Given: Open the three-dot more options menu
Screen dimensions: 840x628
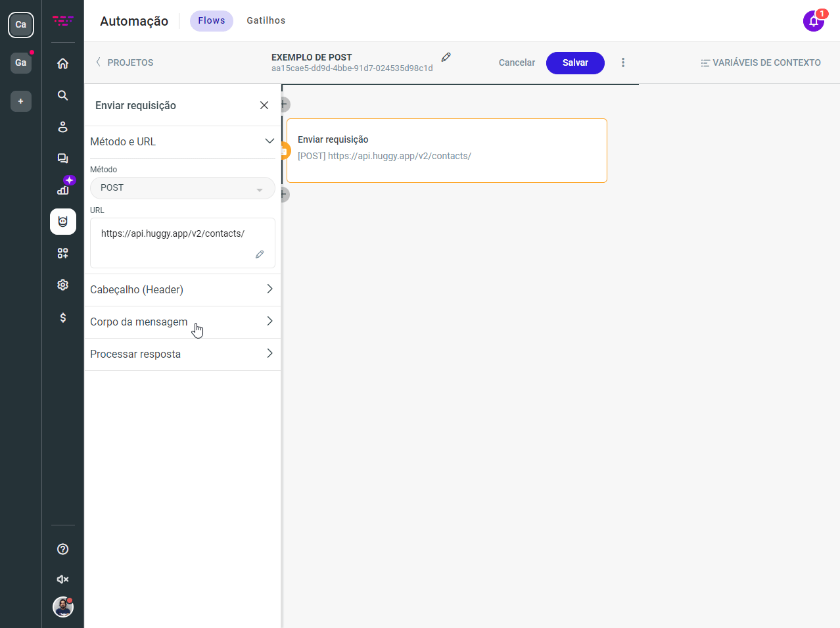Looking at the screenshot, I should coord(623,62).
